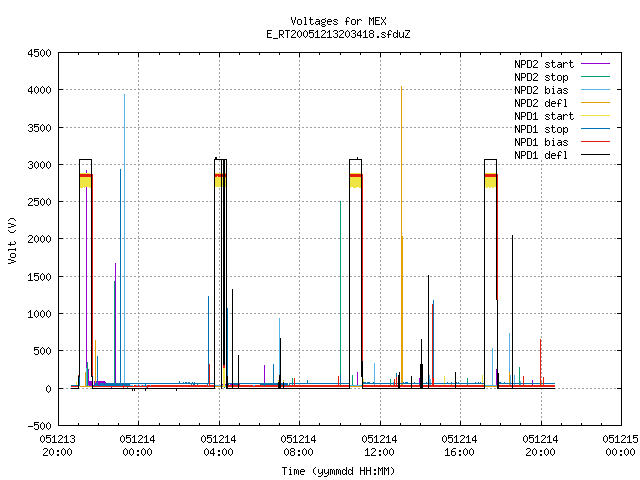This screenshot has height=480, width=640.
Task: Click the y-axis tick value 2500
Action: pos(39,202)
